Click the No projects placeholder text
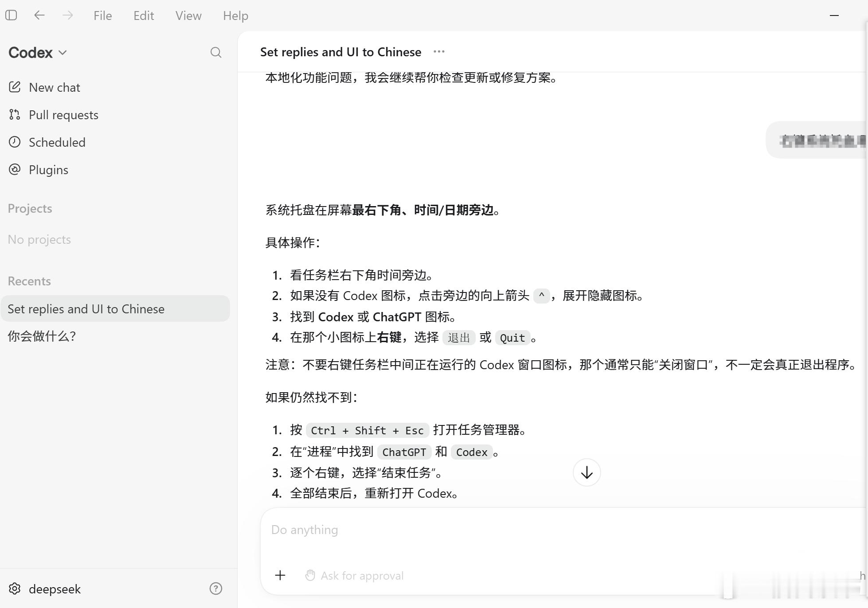 39,239
